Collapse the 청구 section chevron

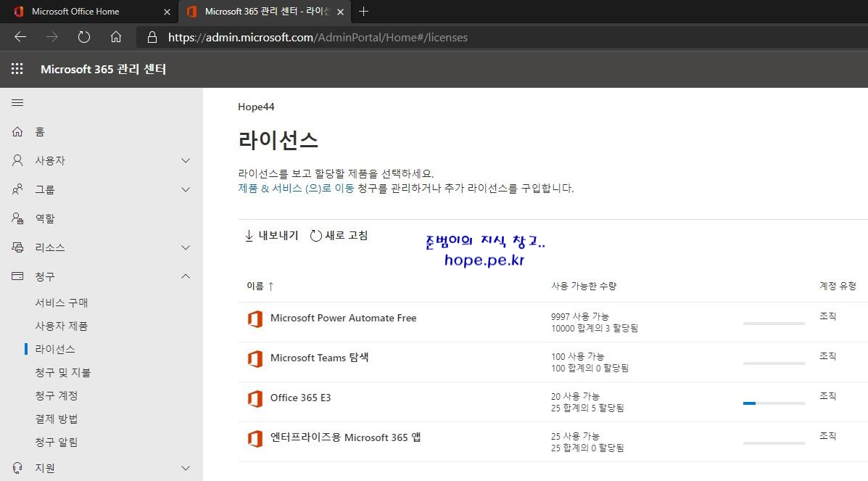pyautogui.click(x=186, y=276)
